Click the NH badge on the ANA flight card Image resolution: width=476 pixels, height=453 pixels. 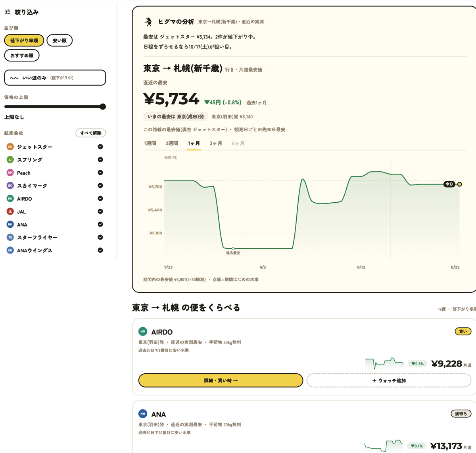pyautogui.click(x=143, y=414)
